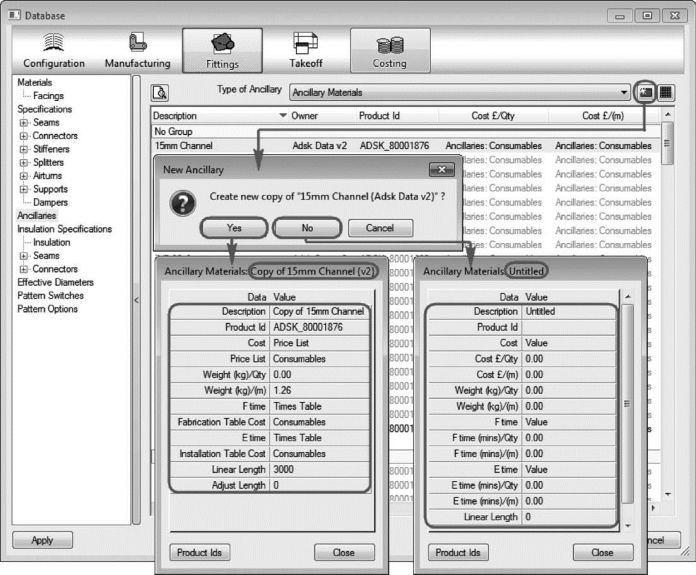Select Insulation Specifications tree item
Viewport: 696px width, 575px height.
point(65,229)
